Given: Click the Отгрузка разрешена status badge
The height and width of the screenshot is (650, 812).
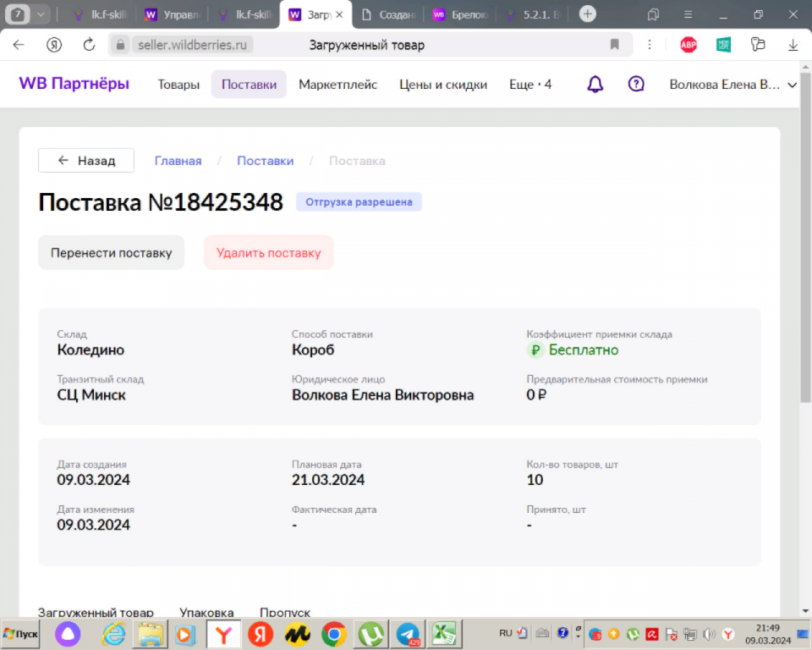Looking at the screenshot, I should click(359, 202).
